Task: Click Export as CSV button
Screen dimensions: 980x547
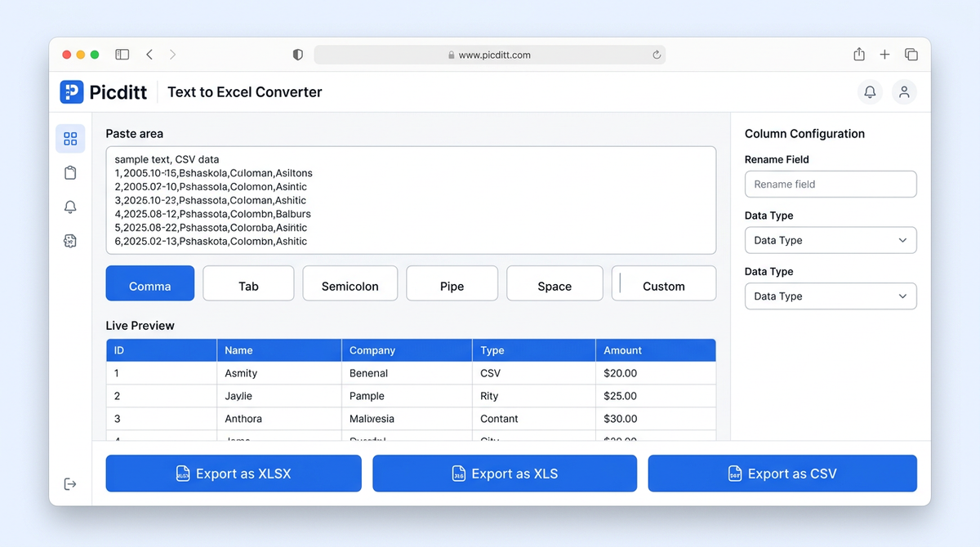Action: (782, 474)
